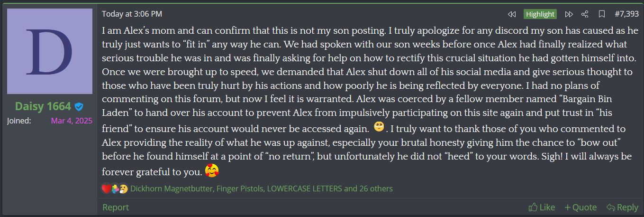Screen dimensions: 644x217
Task: Click the heart reaction icon
Action: tap(106, 189)
